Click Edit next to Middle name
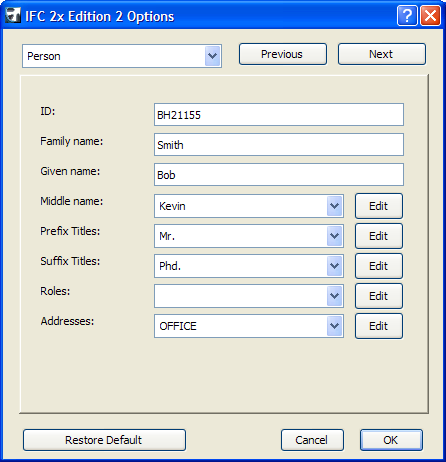Image resolution: width=446 pixels, height=462 pixels. tap(379, 206)
